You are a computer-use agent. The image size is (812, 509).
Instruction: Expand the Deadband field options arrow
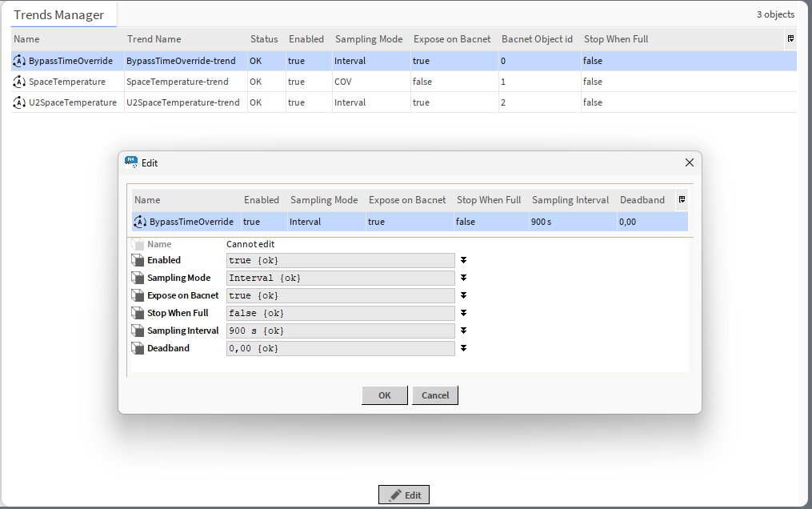463,348
